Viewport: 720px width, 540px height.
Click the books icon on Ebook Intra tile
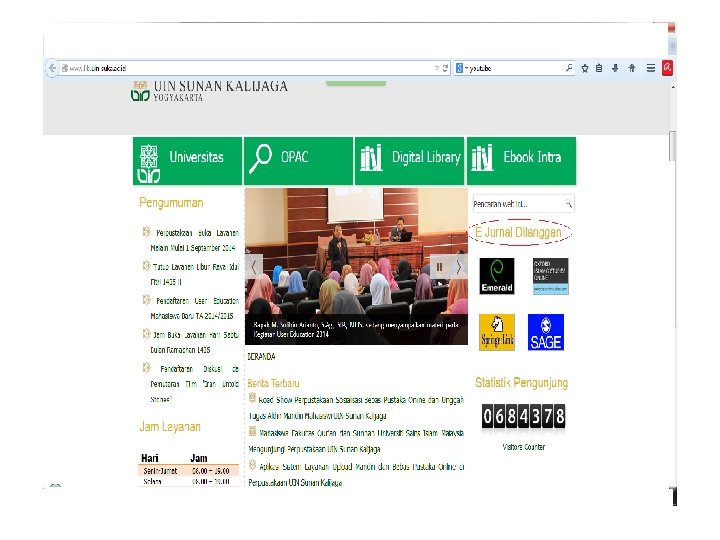(482, 158)
